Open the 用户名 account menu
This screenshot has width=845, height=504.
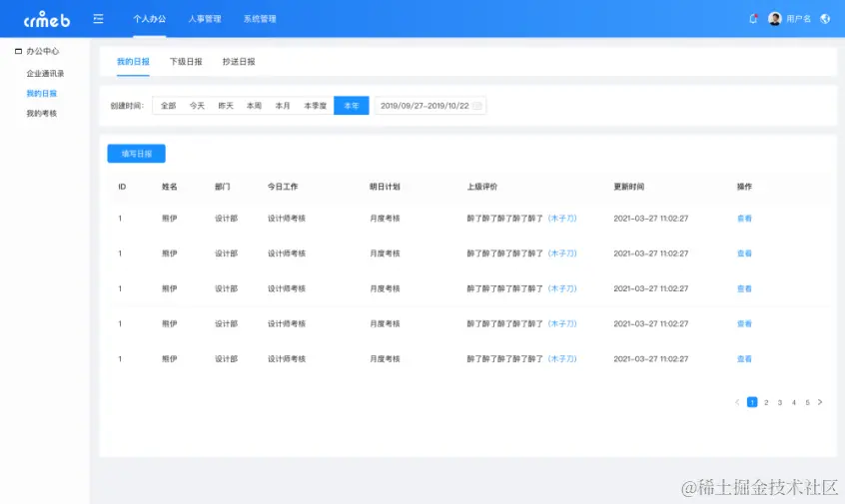pos(798,19)
